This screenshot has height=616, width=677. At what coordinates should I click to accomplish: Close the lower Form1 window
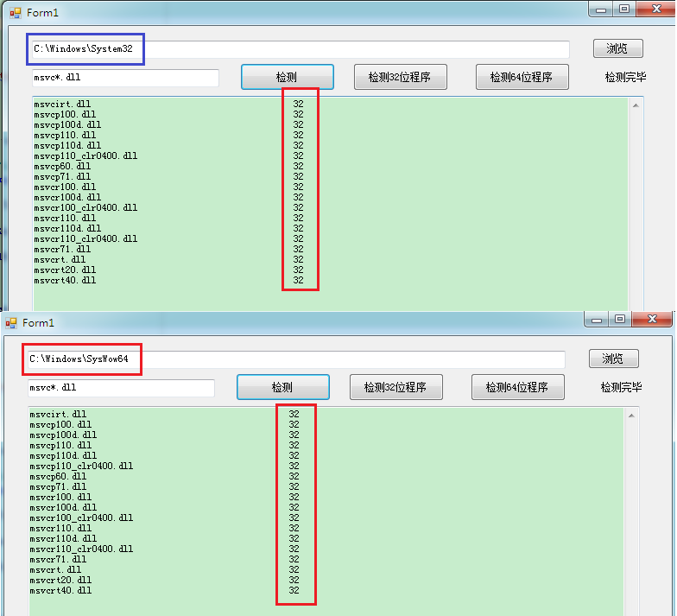(x=652, y=320)
